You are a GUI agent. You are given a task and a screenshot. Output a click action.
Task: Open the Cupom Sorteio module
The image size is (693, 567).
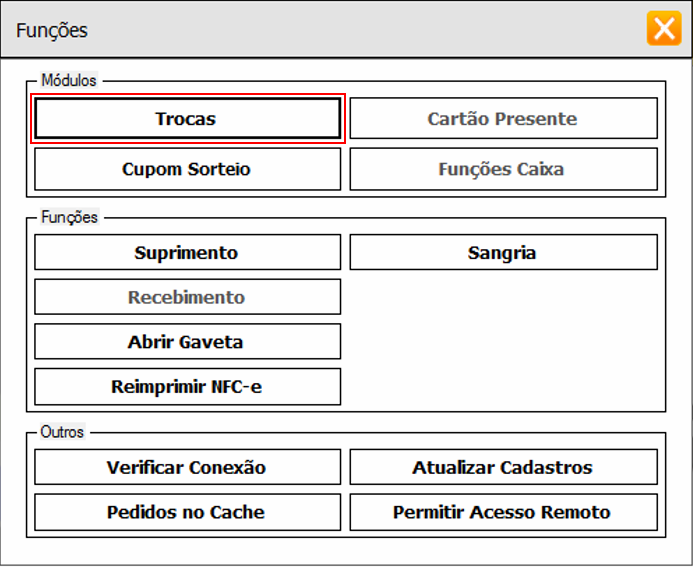[187, 169]
